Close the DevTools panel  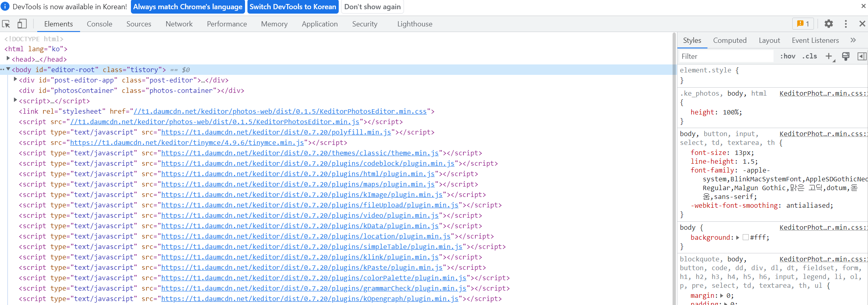(x=862, y=24)
